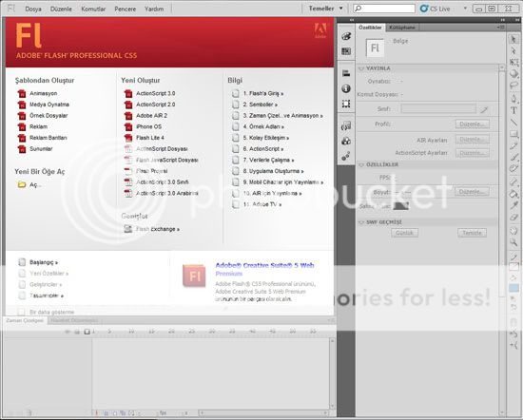
Task: Click the 'Aç...' open file link
Action: [x=29, y=184]
